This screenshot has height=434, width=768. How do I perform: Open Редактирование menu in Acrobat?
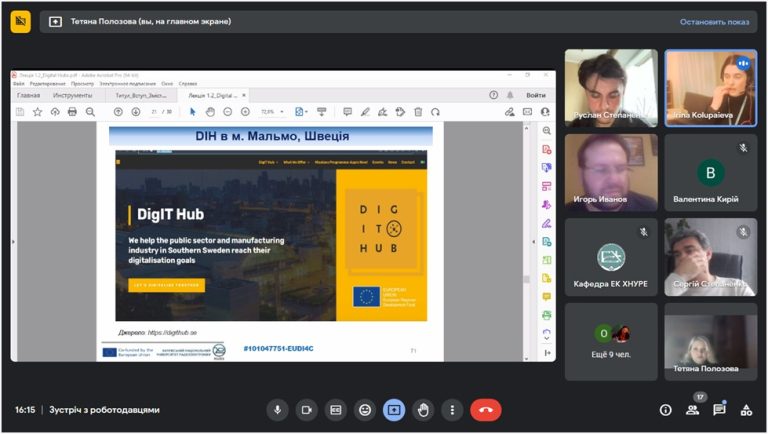[x=48, y=84]
